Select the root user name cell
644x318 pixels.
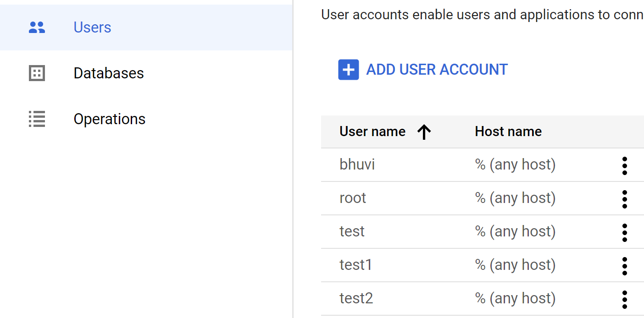[x=353, y=198]
